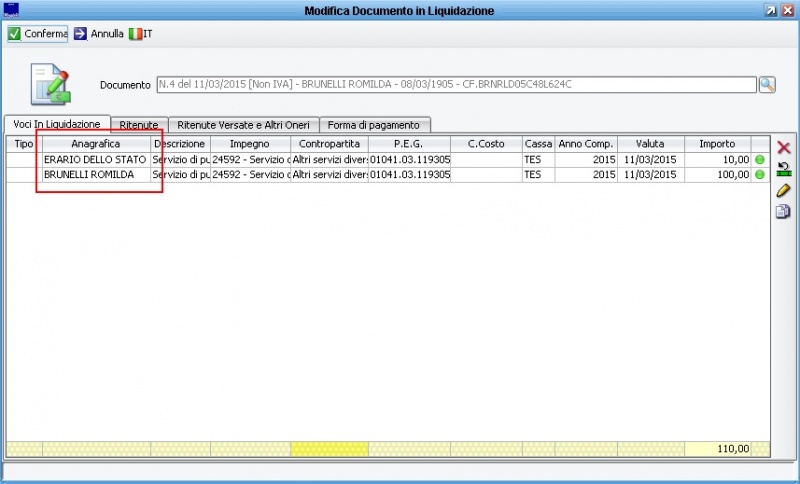Click the Italian flag IT language icon

pyautogui.click(x=135, y=34)
